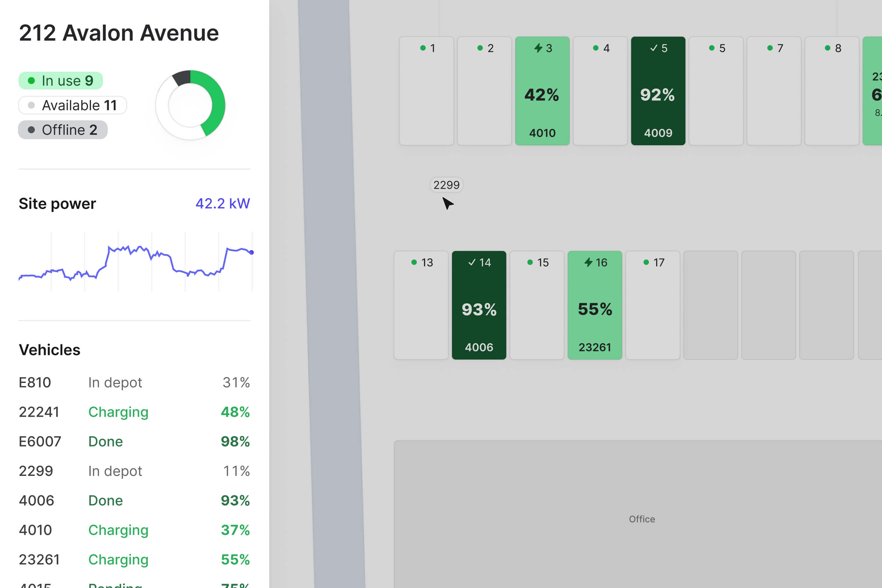Click the 42.2 kW site power value
Screen dimensions: 882x588
(x=222, y=204)
